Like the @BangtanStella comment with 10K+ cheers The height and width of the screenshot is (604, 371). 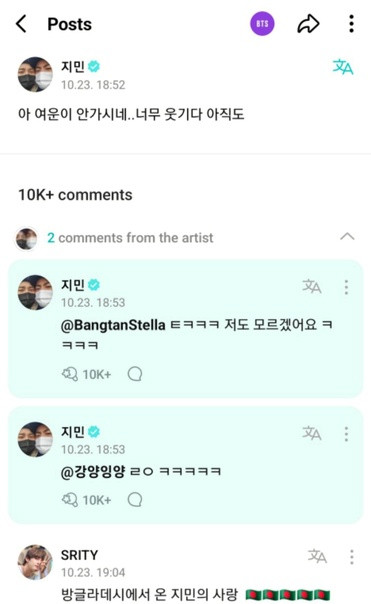click(86, 374)
